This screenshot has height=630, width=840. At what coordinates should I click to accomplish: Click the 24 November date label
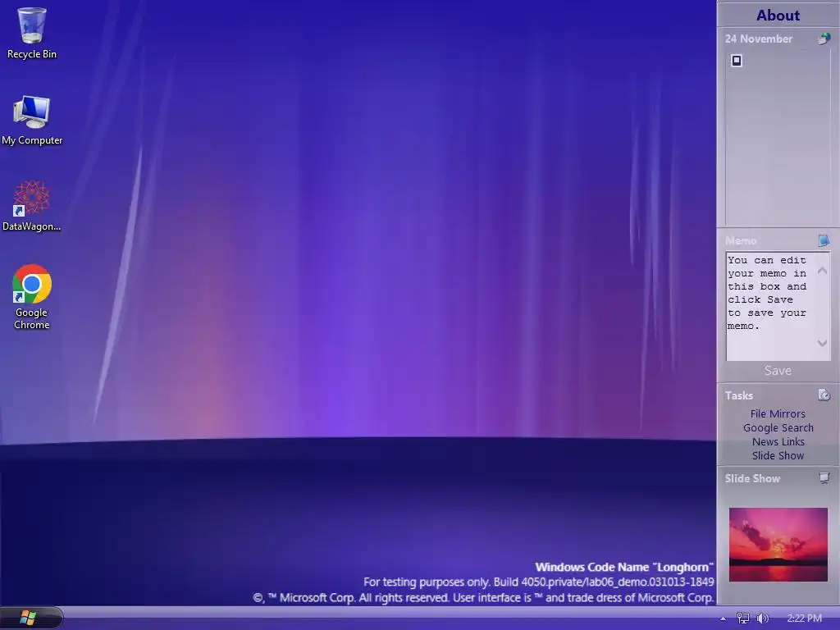[758, 39]
